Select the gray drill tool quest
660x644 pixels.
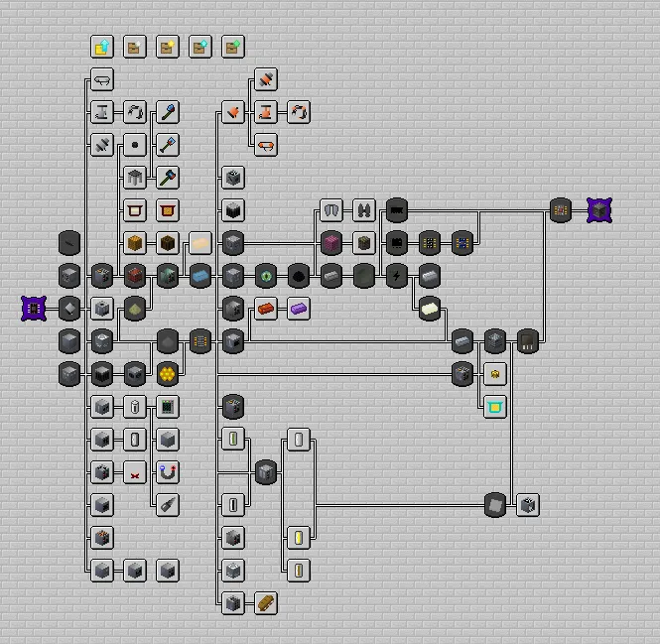pyautogui.click(x=168, y=505)
